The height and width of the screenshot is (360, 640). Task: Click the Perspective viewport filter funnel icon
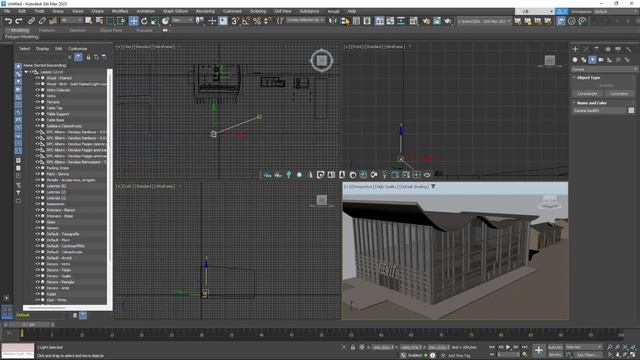coord(433,187)
